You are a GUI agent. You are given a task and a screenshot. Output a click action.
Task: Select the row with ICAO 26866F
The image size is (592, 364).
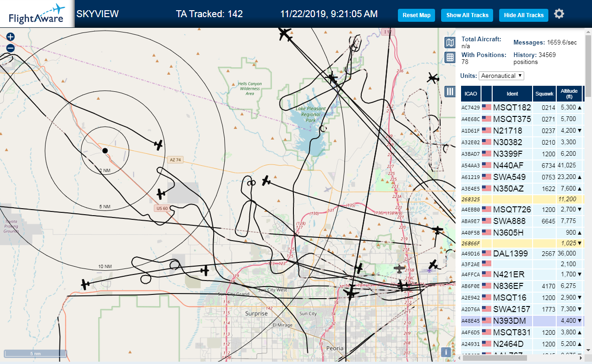point(522,243)
